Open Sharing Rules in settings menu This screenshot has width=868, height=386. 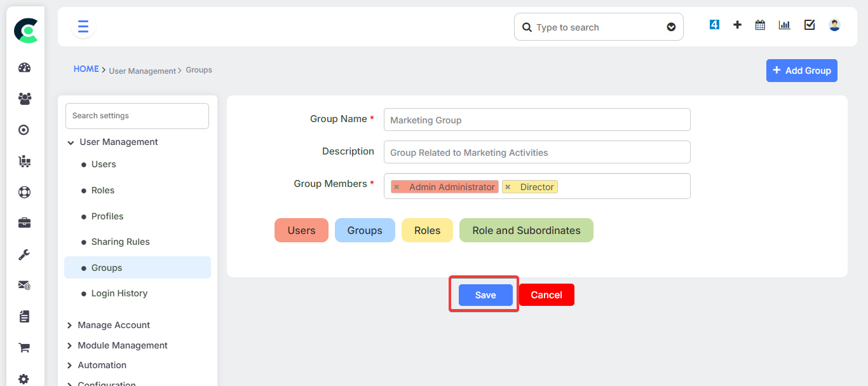pyautogui.click(x=120, y=242)
